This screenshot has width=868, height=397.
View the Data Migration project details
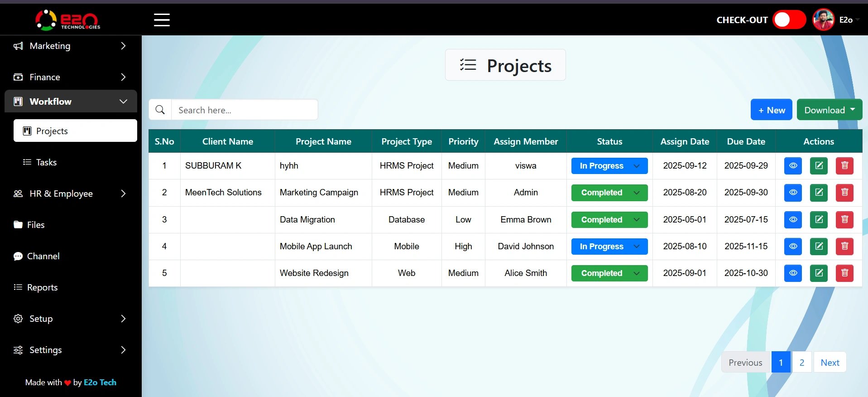pyautogui.click(x=793, y=220)
